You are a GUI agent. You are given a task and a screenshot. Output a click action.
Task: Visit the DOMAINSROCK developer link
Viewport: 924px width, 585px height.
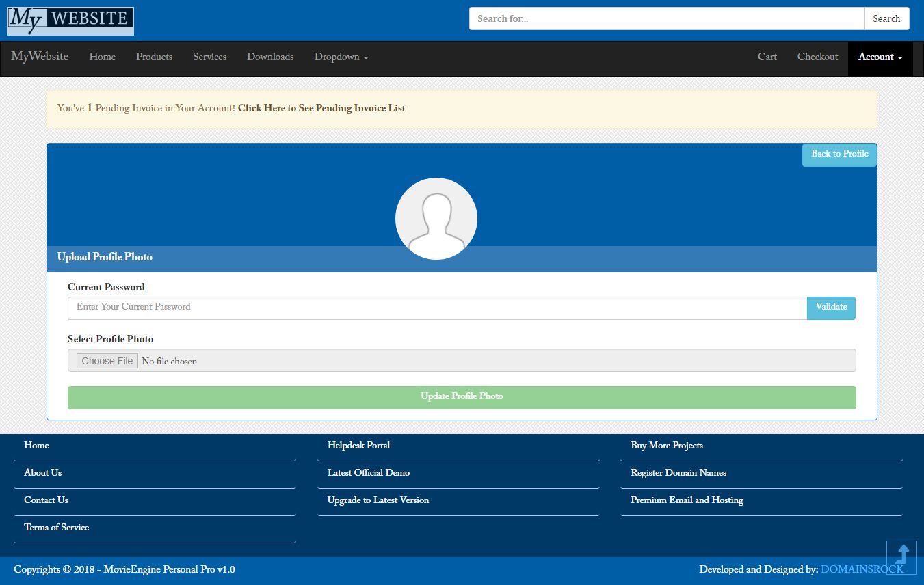(x=861, y=569)
